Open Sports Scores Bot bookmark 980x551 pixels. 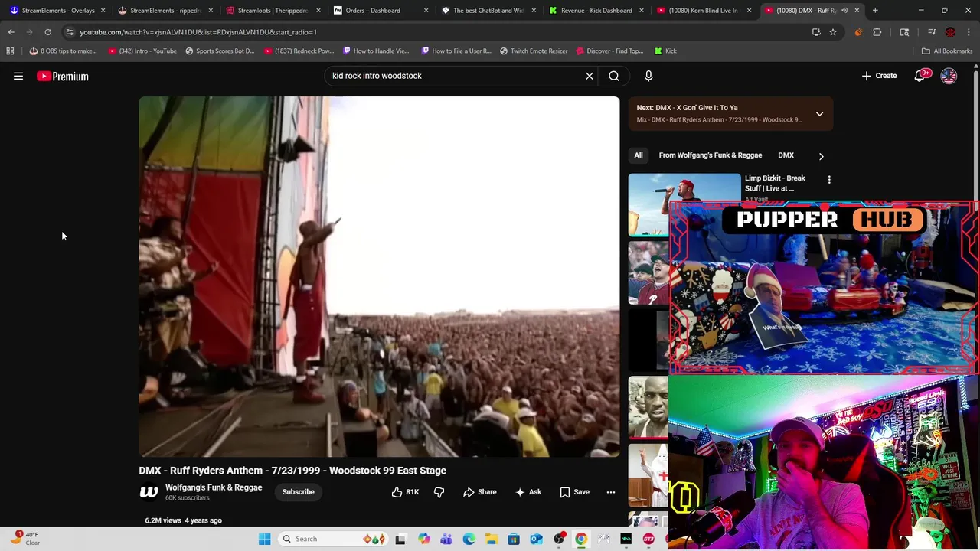click(220, 51)
